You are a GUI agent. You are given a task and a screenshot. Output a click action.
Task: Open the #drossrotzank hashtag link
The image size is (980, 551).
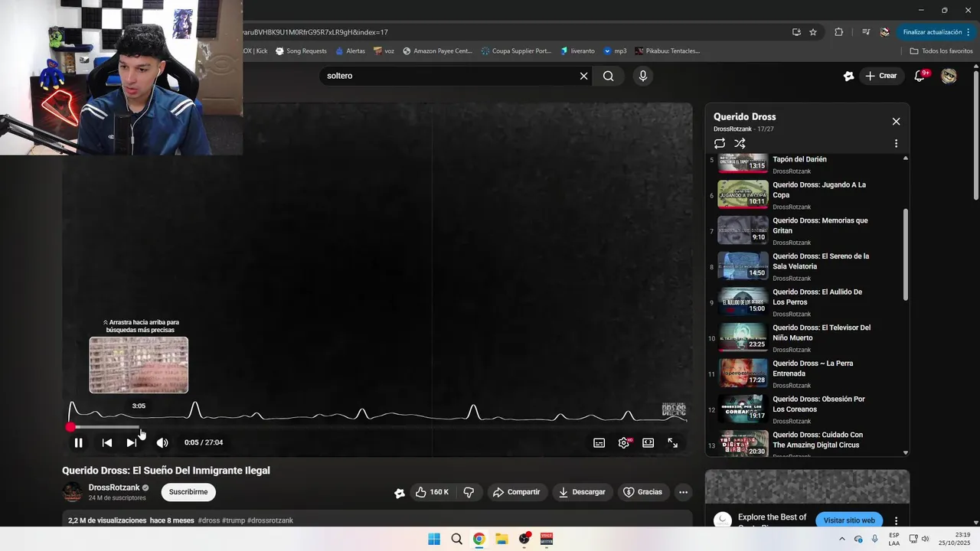pos(270,520)
